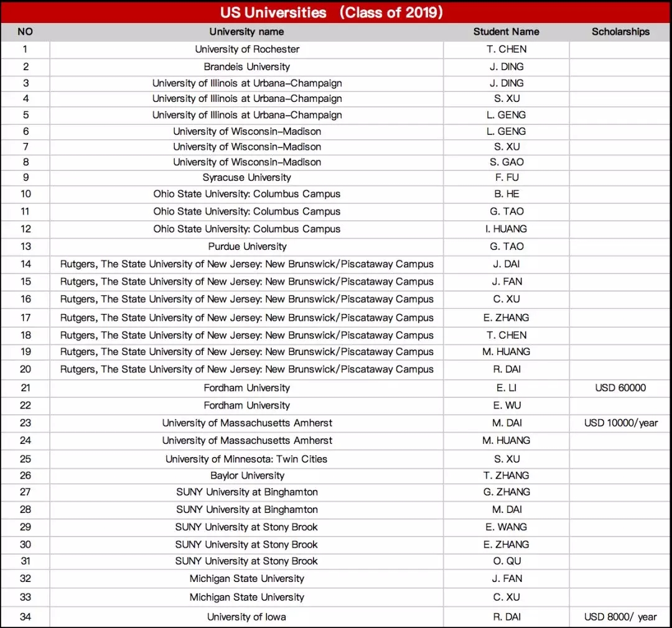Select the USD 8000/ year scholarship cell
The image size is (672, 628).
(620, 617)
